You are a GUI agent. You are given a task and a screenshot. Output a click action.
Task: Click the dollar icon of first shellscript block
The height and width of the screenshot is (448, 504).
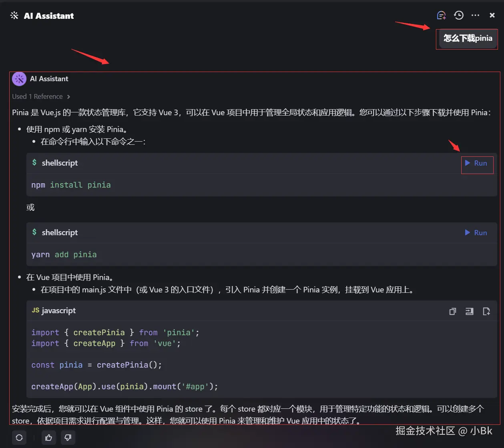(34, 162)
